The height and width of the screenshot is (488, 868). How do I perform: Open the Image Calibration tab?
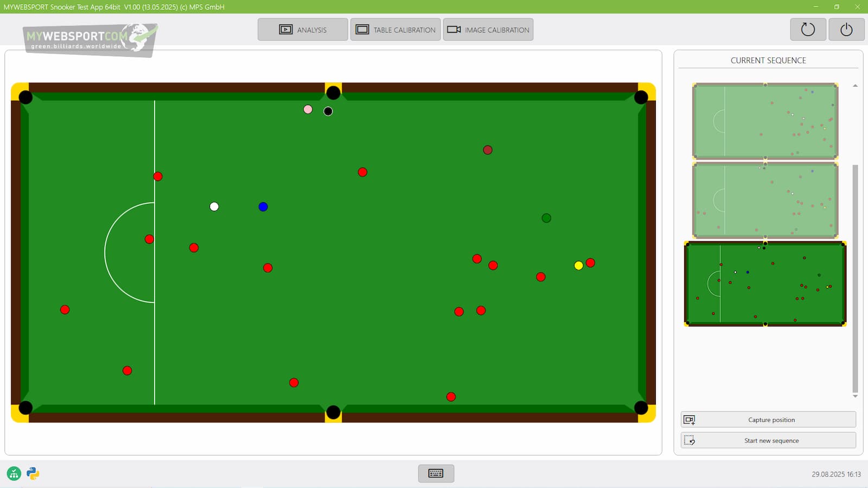coord(488,30)
